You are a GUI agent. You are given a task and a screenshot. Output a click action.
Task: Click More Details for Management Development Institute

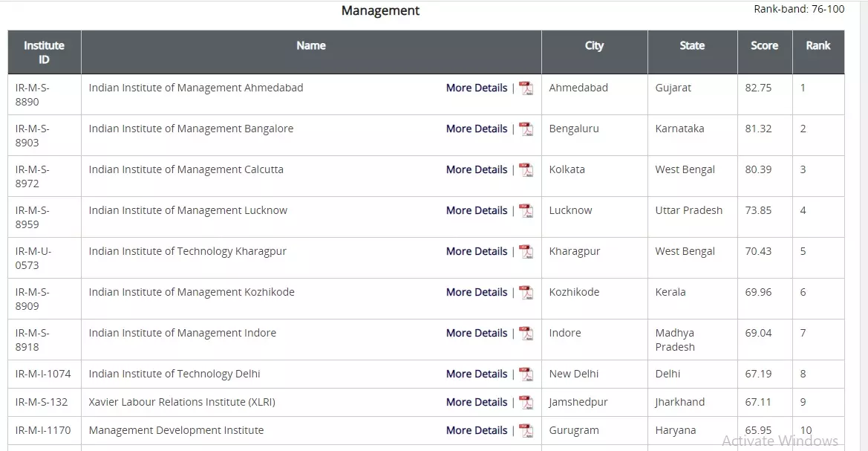[476, 430]
